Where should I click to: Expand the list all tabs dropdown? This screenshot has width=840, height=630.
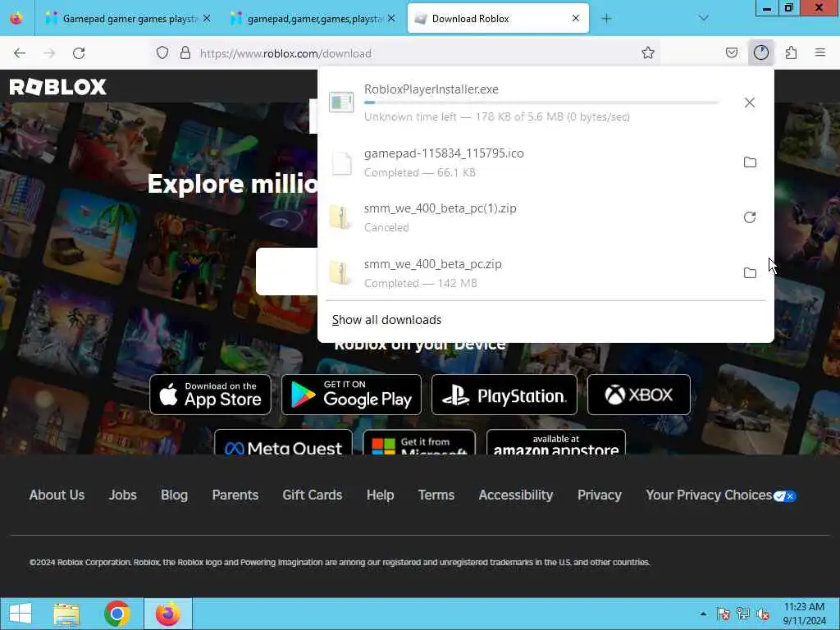click(x=703, y=19)
